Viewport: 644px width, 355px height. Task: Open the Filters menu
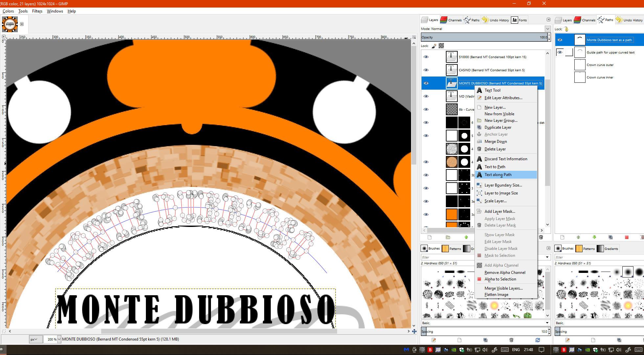[x=37, y=11]
